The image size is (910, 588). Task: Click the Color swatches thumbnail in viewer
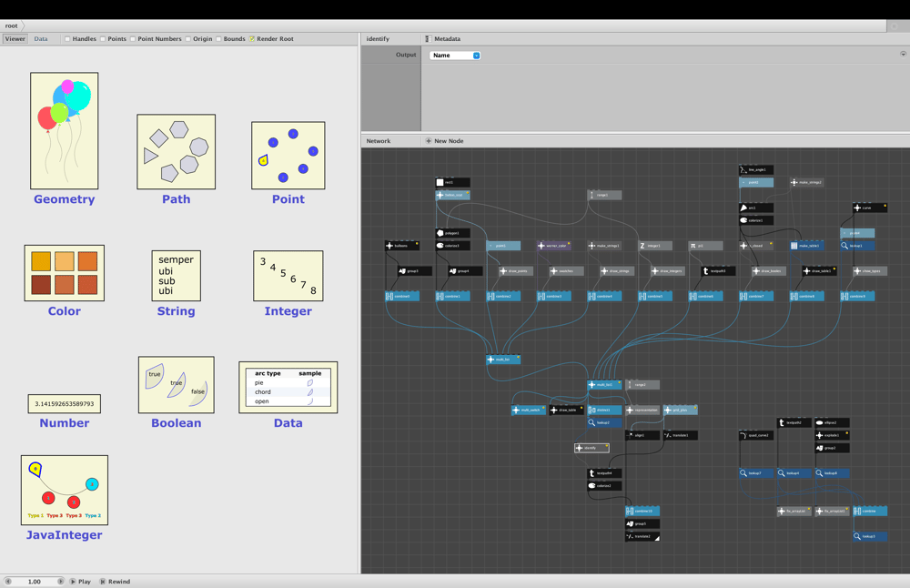click(65, 273)
